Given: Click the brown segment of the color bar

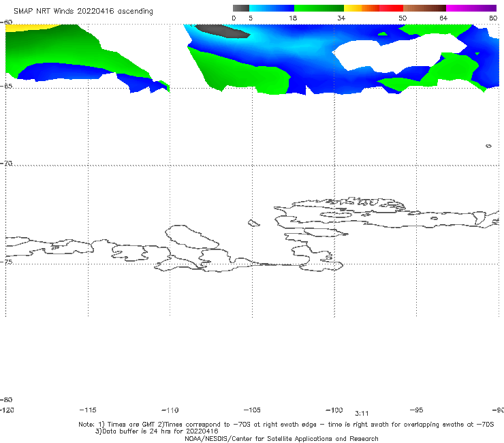Looking at the screenshot, I should tap(424, 8).
